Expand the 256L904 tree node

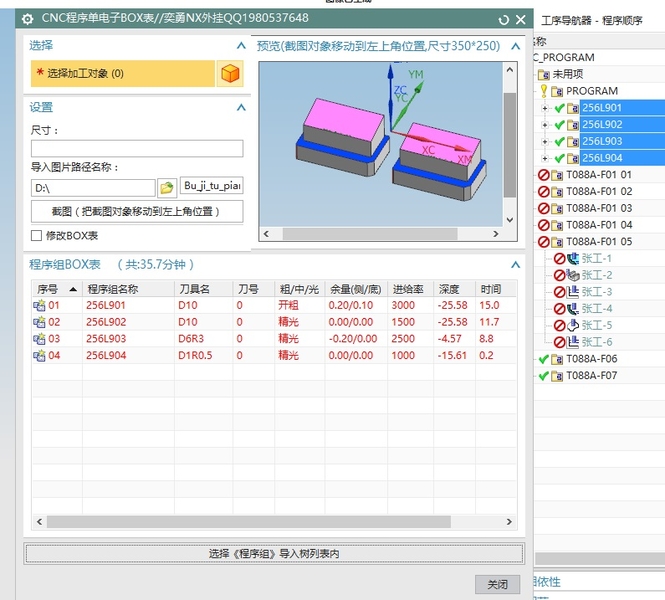[545, 158]
